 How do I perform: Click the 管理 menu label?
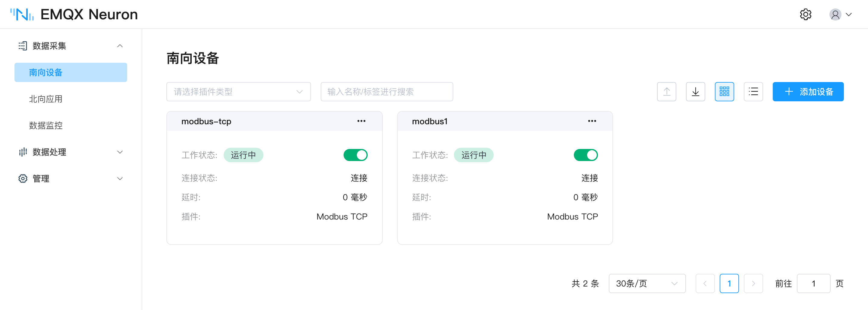point(41,179)
